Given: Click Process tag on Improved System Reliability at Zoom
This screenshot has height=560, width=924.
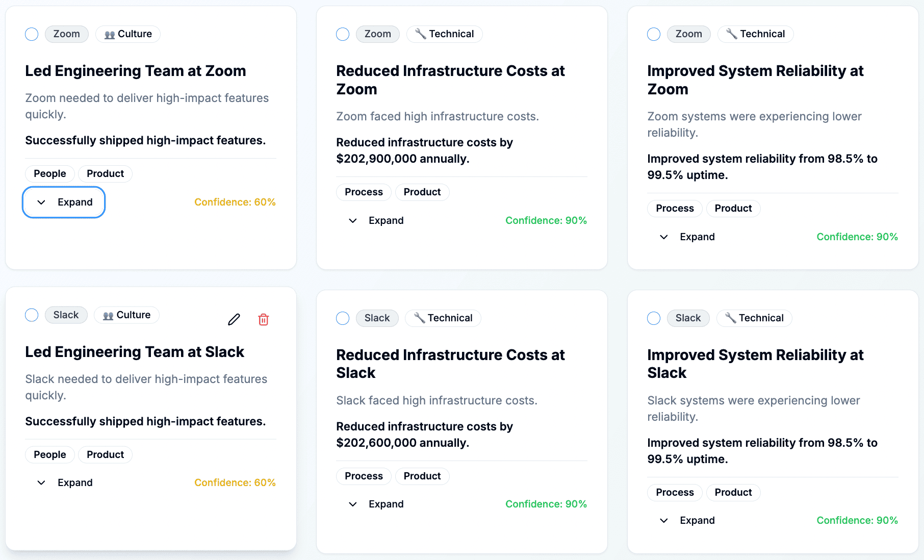Looking at the screenshot, I should click(x=675, y=209).
